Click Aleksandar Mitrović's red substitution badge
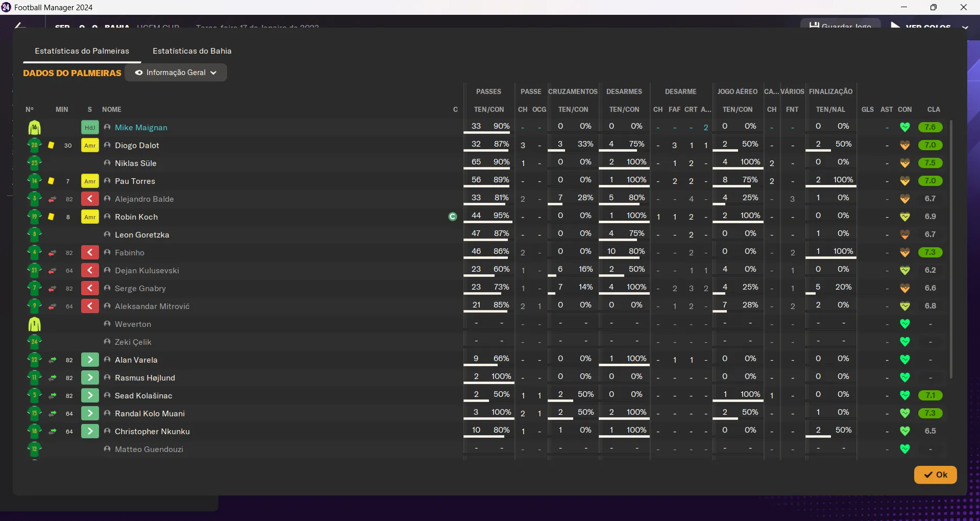 click(90, 306)
